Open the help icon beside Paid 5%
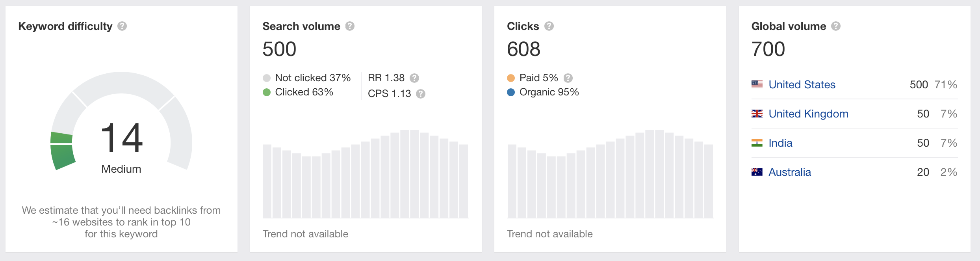Screen dimensions: 980x261 pyautogui.click(x=568, y=78)
